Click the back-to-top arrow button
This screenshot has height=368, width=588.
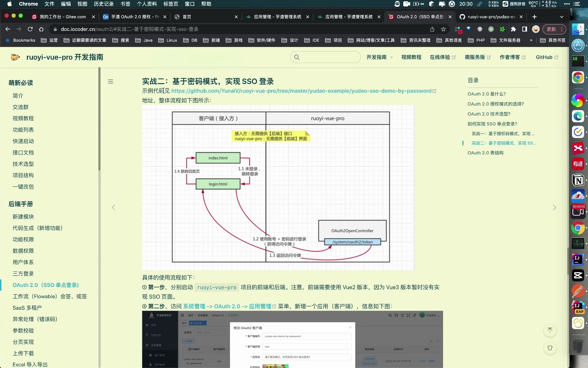click(550, 330)
